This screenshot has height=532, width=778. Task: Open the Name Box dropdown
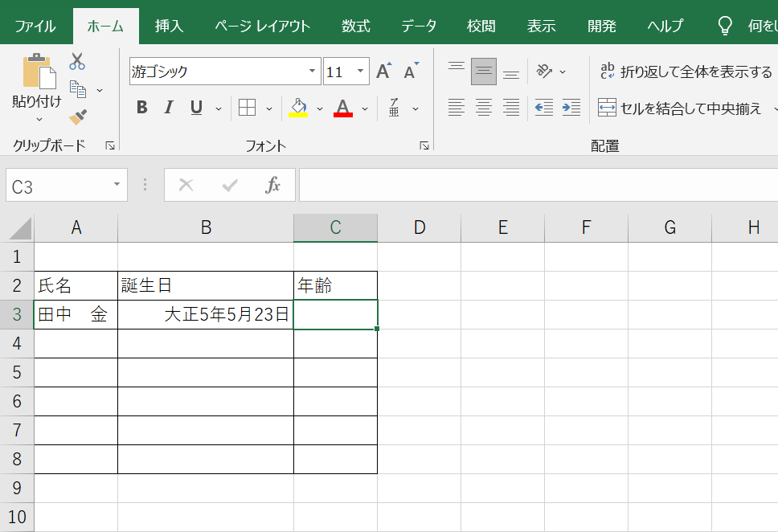[x=117, y=185]
